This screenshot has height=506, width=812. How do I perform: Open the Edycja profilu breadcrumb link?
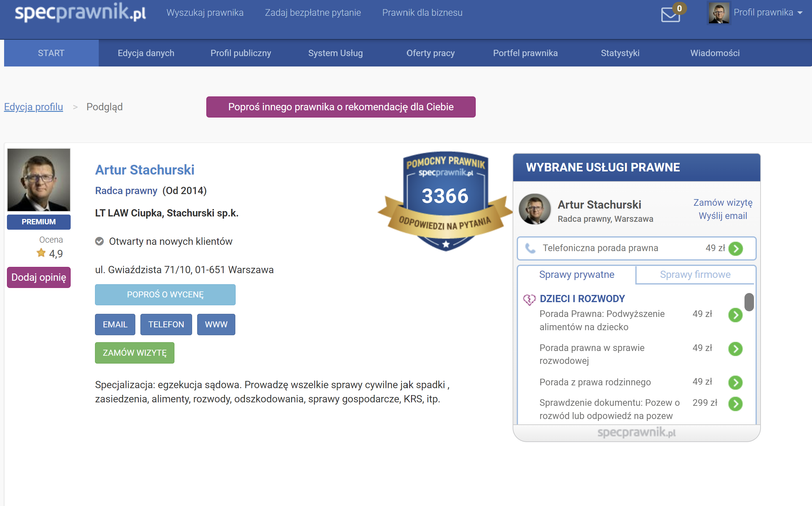(33, 107)
